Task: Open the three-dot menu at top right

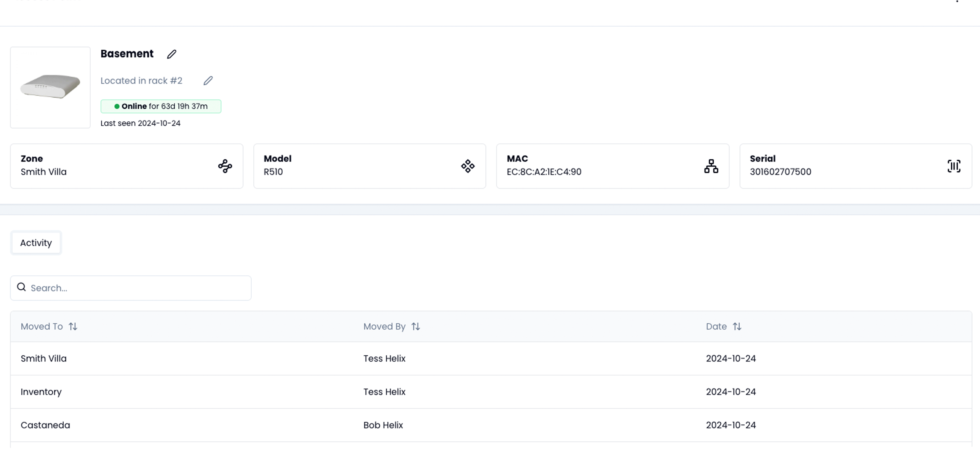Action: click(957, 1)
